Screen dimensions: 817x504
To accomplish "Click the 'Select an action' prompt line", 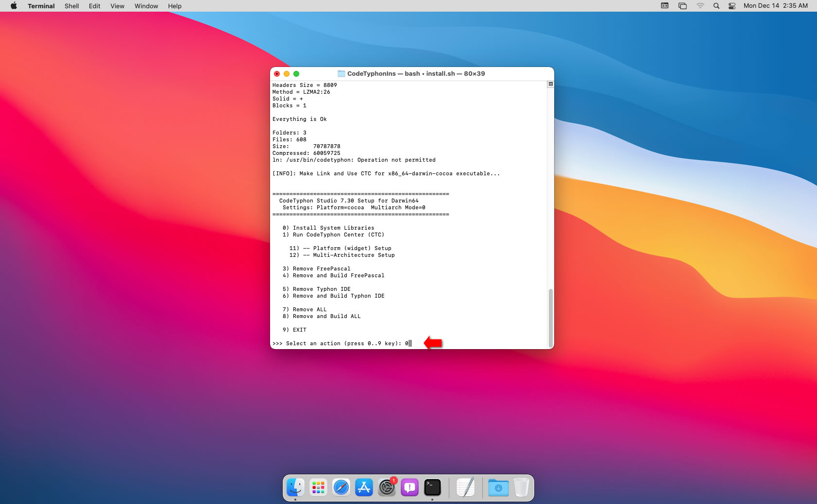I will click(x=342, y=343).
